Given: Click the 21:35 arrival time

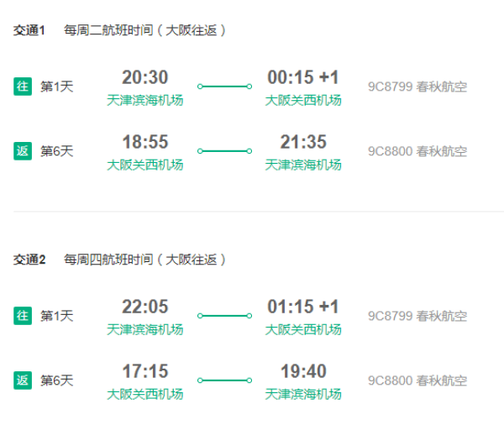Looking at the screenshot, I should [303, 142].
